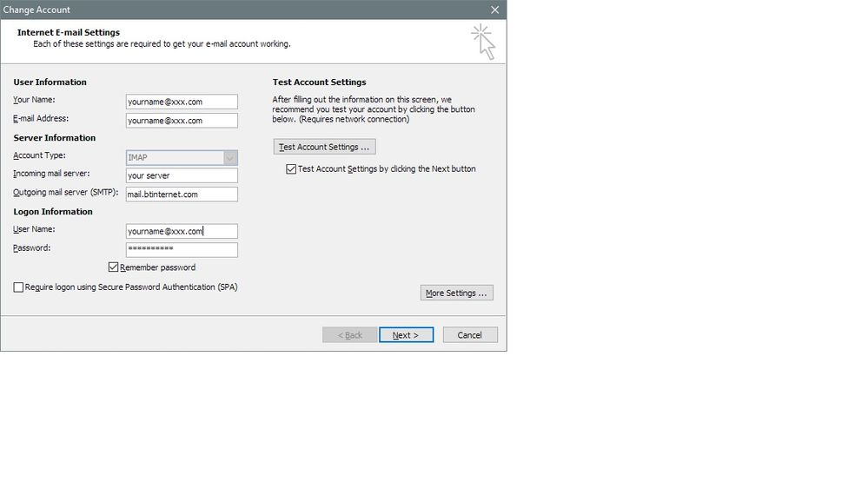Select the Incoming mail server field
This screenshot has height=488, width=868.
[182, 175]
